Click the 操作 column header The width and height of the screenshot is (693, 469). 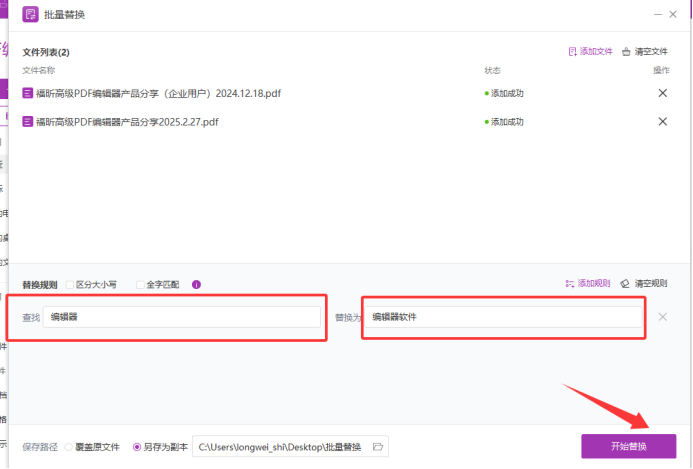[661, 70]
